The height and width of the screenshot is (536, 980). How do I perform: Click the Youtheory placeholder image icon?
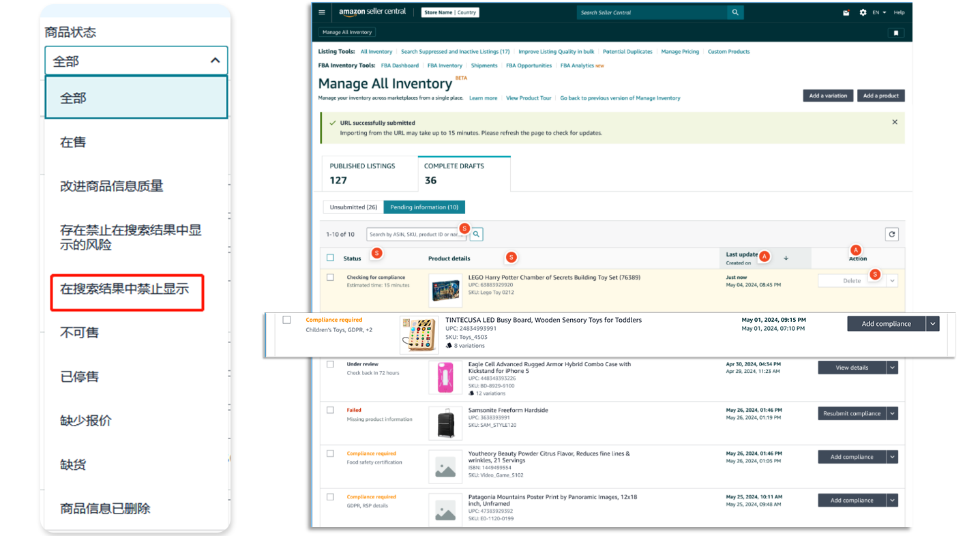point(445,466)
